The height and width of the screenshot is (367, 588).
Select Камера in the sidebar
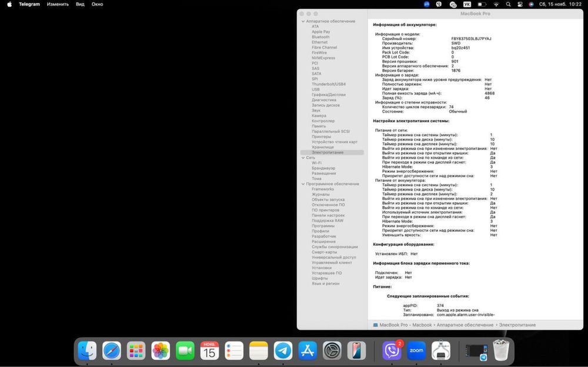(319, 116)
